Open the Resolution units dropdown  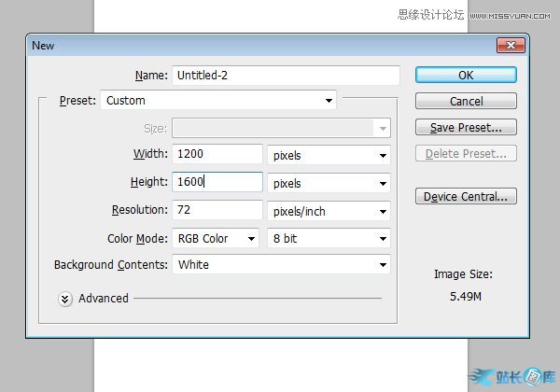(x=329, y=212)
